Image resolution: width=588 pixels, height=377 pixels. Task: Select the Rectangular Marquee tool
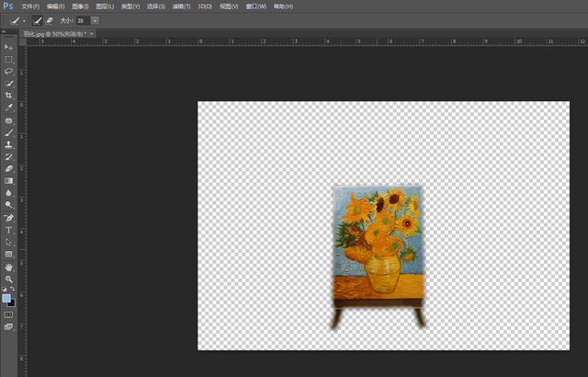coord(9,59)
